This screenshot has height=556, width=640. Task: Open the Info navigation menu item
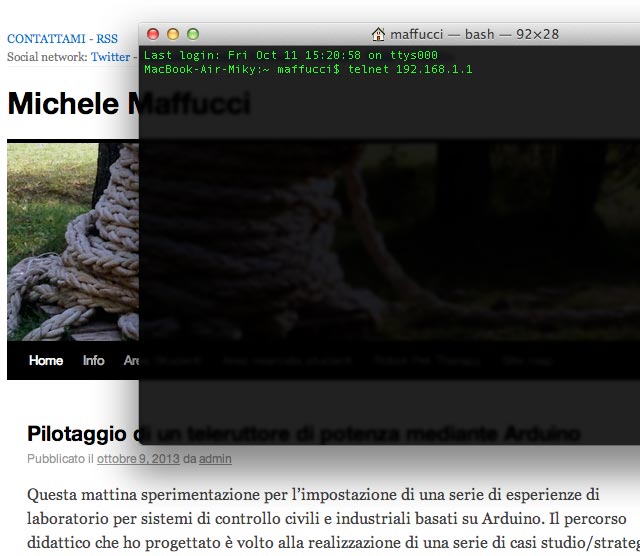tap(94, 361)
